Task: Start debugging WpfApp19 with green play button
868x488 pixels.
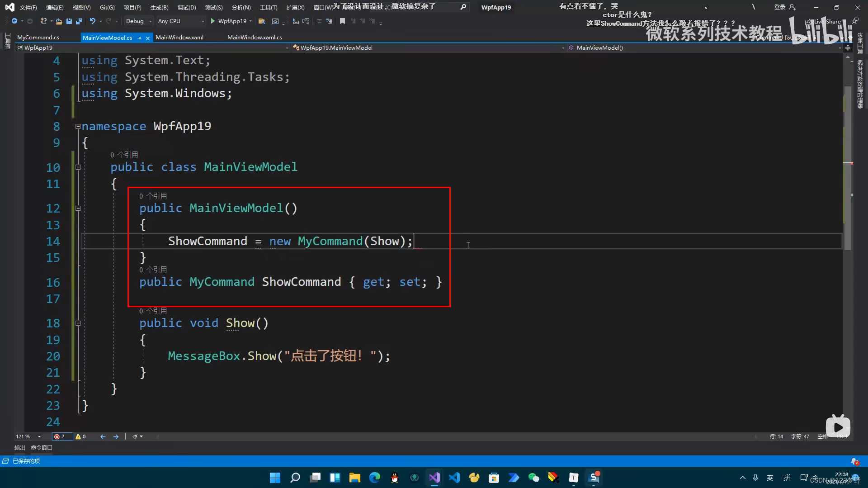Action: tap(229, 21)
